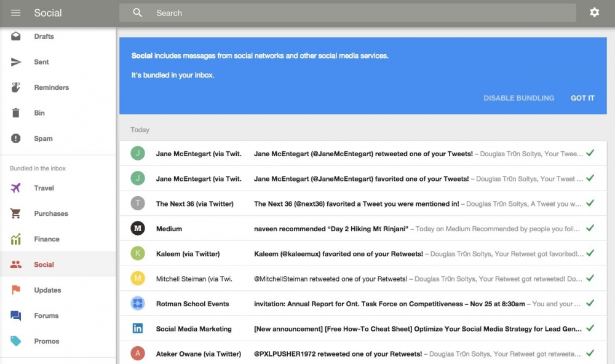Click the search magnifier icon

coord(137,12)
